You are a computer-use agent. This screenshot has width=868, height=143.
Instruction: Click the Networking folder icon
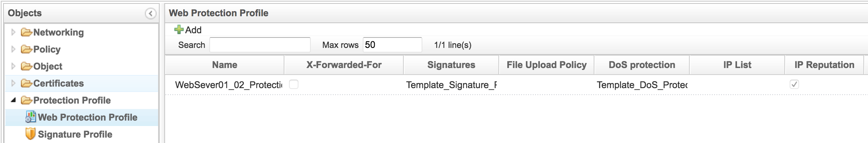[26, 32]
